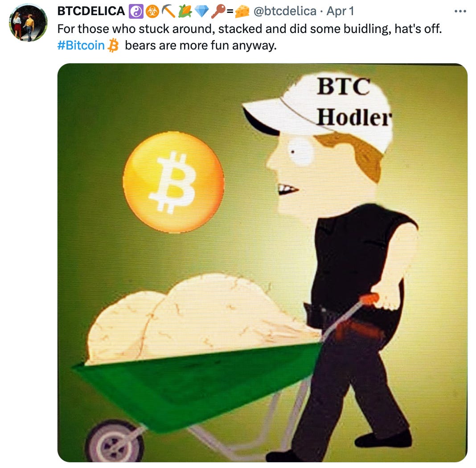Open the @btcdelica handle link
476x468 pixels.
(x=285, y=11)
